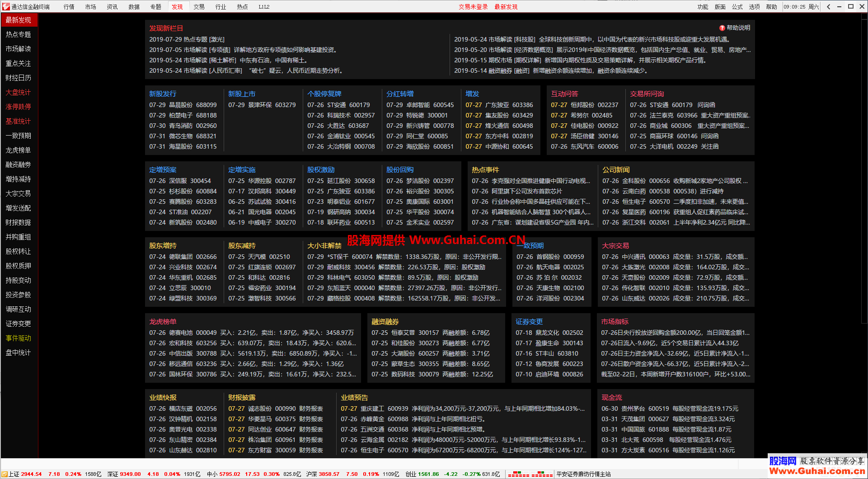868x479 pixels.
Task: Open the 分红转增 section heading
Action: (x=400, y=94)
